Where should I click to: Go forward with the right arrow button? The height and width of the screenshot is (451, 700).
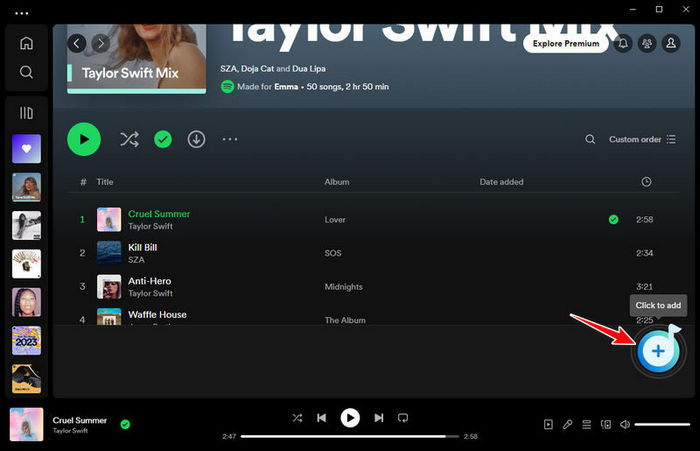(101, 43)
